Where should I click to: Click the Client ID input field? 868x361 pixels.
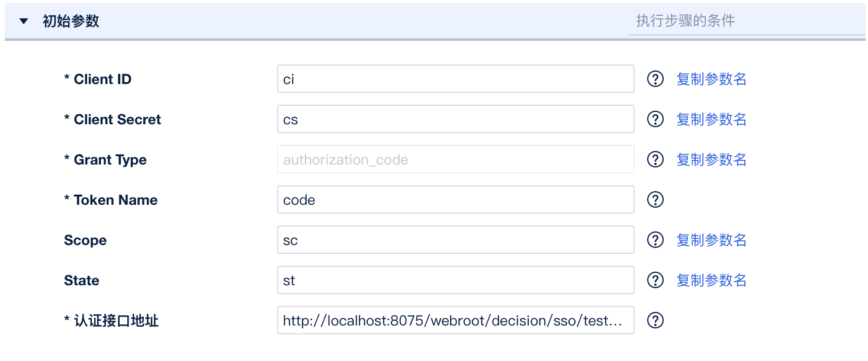click(x=455, y=79)
